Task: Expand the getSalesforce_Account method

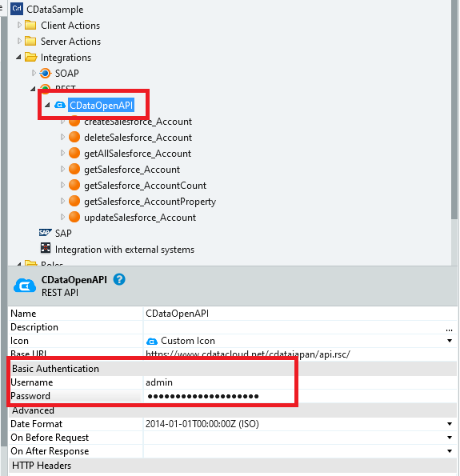Action: [62, 169]
